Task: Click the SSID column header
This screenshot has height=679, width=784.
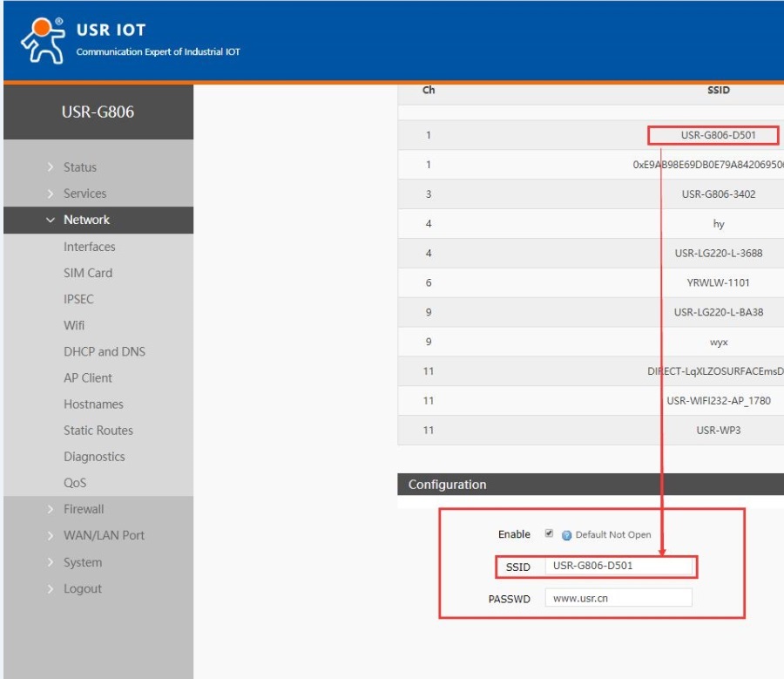Action: click(719, 90)
